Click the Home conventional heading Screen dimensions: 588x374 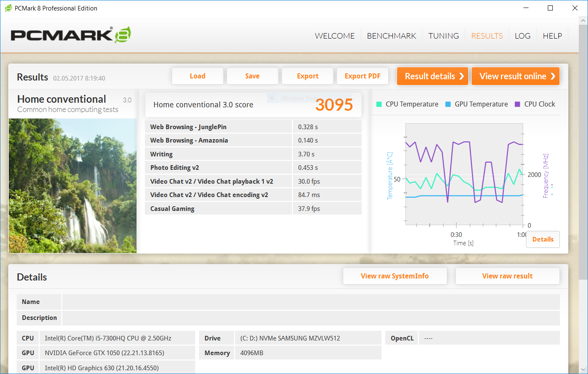click(x=62, y=99)
